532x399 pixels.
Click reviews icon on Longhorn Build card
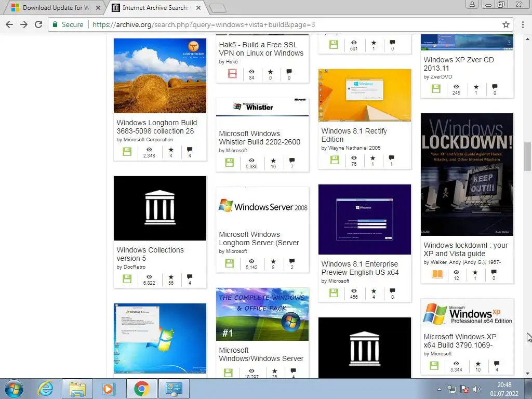[190, 149]
